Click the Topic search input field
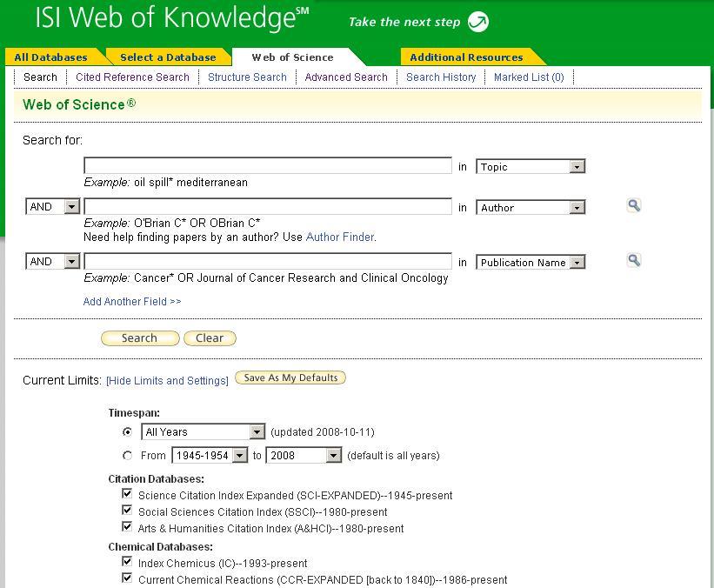The width and height of the screenshot is (714, 588). pos(268,166)
